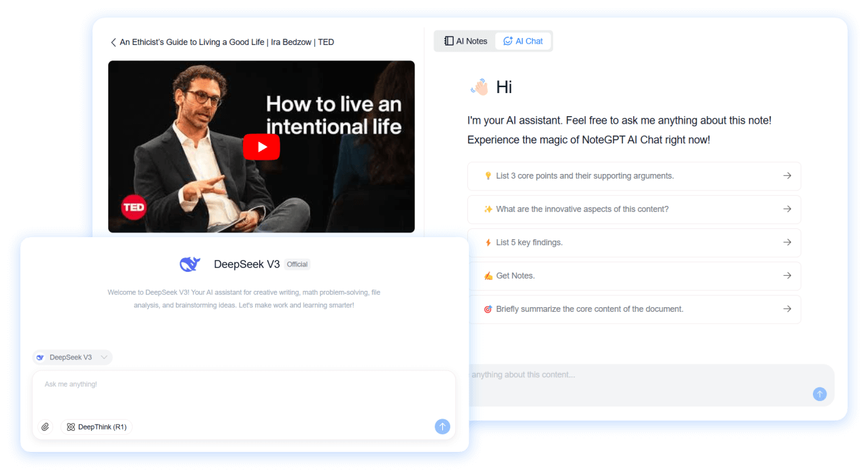Viewport: 868px width, 475px height.
Task: Click arrow on the 'Get Notes' row
Action: 787,276
